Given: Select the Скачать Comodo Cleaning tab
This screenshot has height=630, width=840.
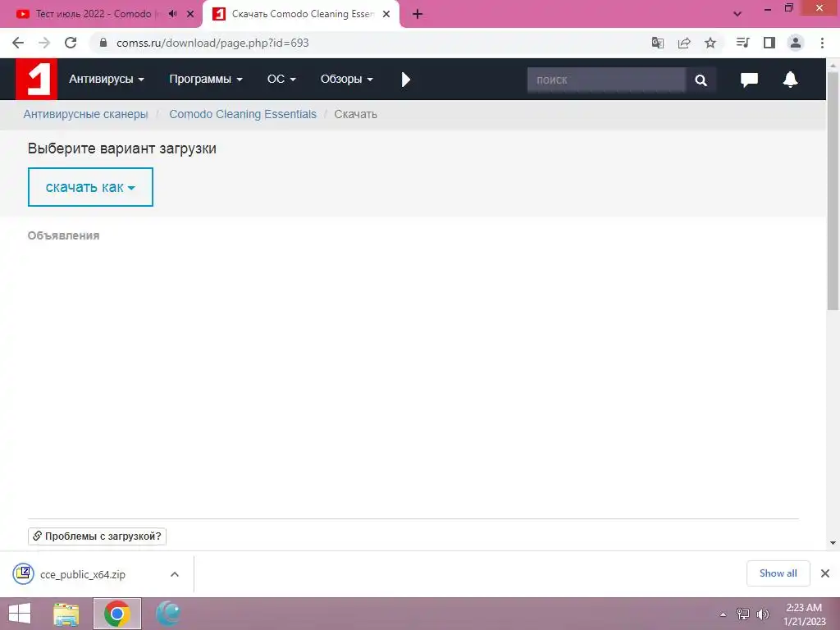Looking at the screenshot, I should [x=303, y=14].
